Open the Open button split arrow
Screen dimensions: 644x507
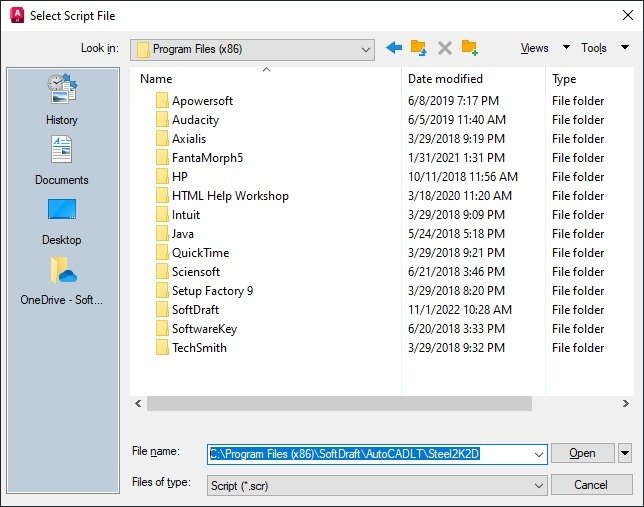(625, 453)
